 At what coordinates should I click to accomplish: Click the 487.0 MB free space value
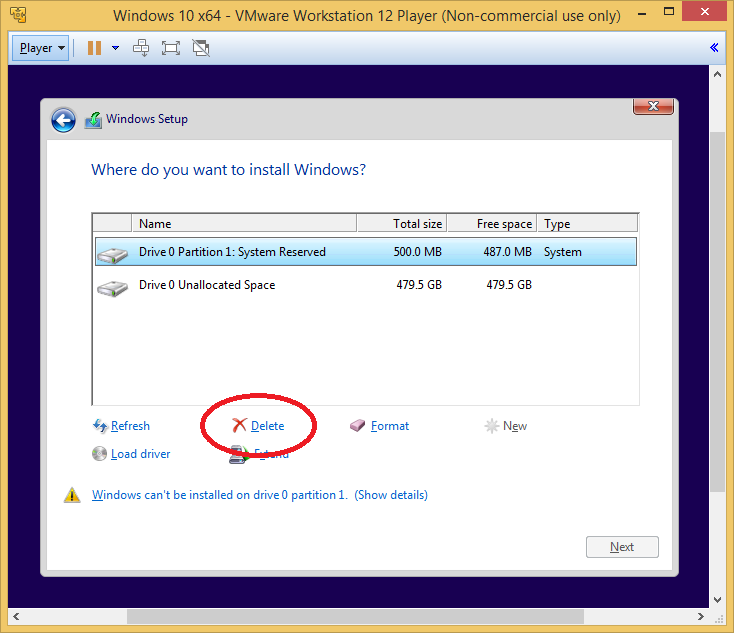coord(507,252)
